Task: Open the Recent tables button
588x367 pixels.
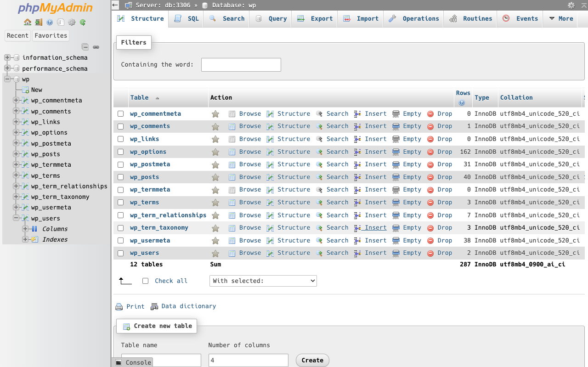Action: coord(18,35)
